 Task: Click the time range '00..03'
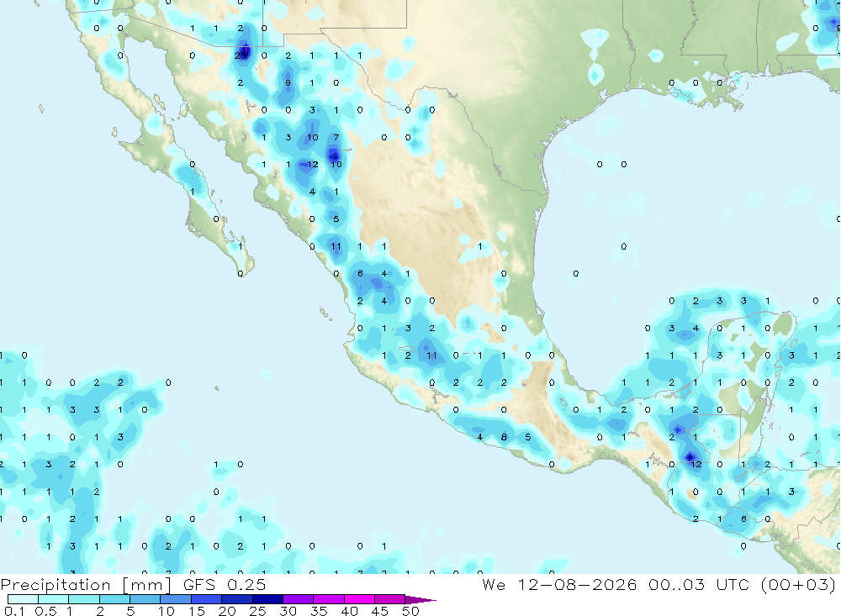coord(676,584)
